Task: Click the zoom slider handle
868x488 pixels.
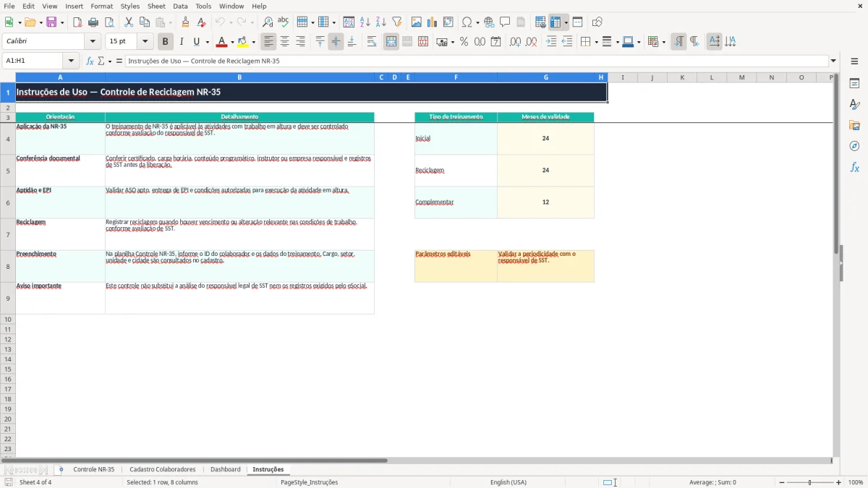Action: [x=809, y=482]
